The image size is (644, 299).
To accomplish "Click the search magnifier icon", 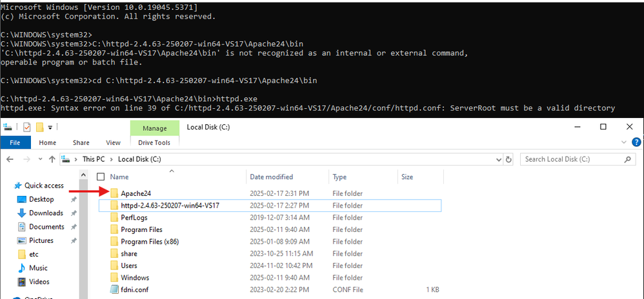I will [x=628, y=160].
